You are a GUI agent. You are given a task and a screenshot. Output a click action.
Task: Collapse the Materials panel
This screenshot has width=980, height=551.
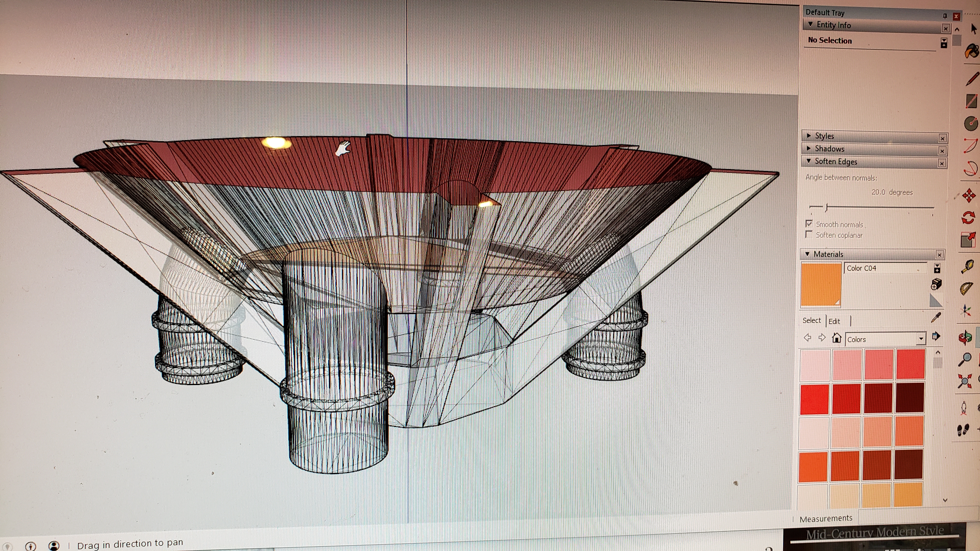807,254
